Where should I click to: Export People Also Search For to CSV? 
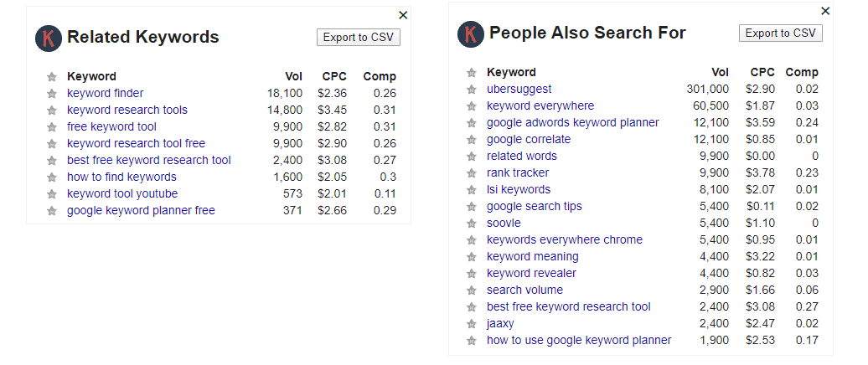781,33
